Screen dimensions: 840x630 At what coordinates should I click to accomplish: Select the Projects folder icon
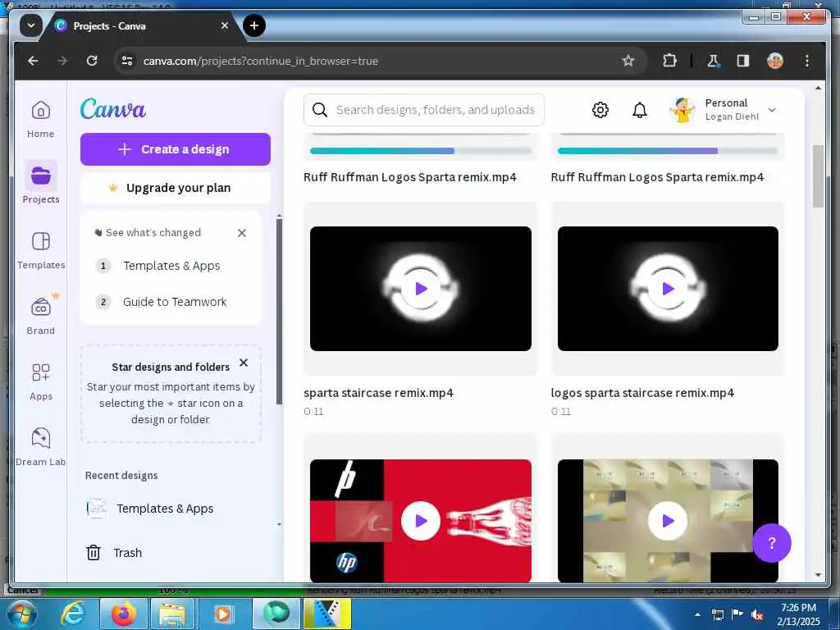[41, 176]
